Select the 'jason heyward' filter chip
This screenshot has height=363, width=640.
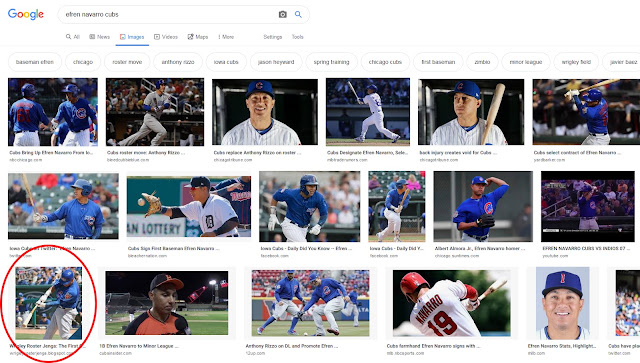coord(276,62)
